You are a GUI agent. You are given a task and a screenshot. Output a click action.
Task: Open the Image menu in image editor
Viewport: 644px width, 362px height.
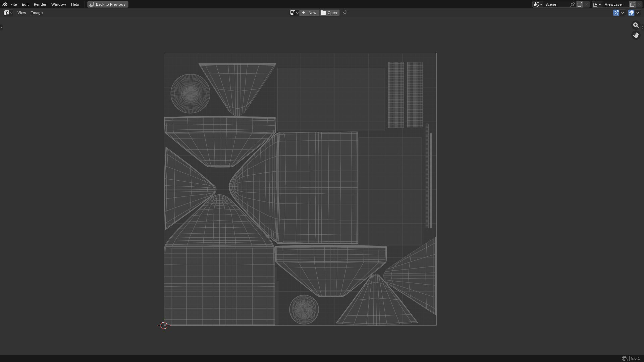coord(37,13)
